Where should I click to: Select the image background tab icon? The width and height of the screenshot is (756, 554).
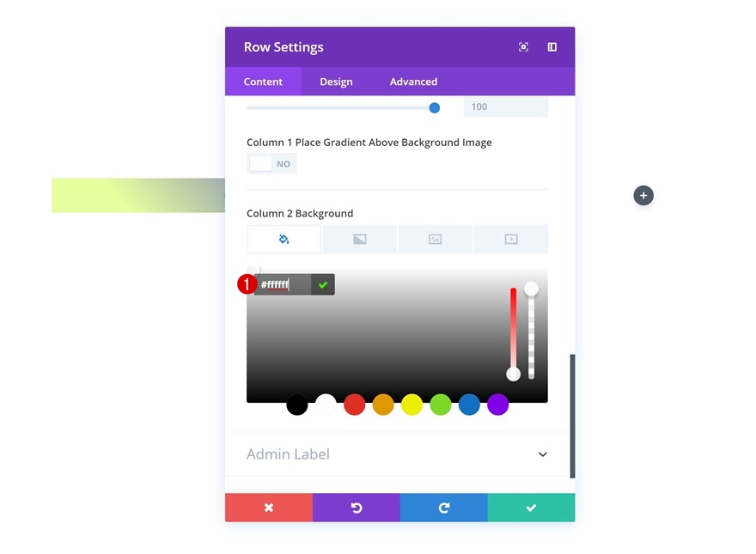pos(436,239)
